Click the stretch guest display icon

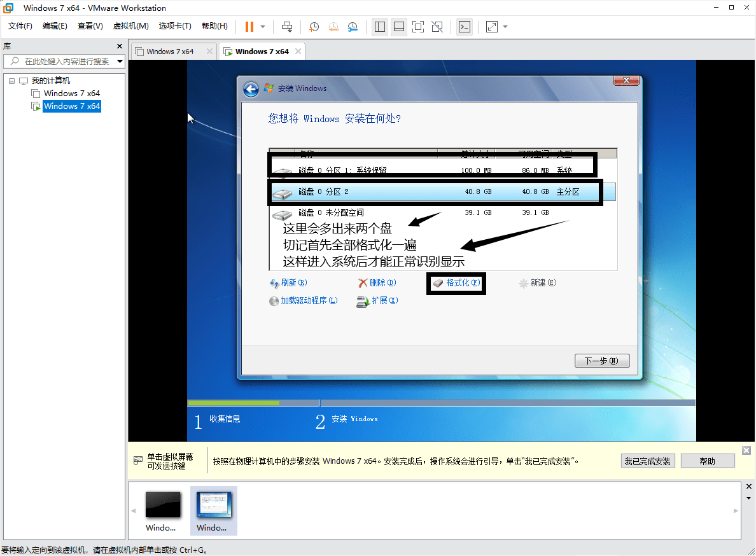(492, 27)
